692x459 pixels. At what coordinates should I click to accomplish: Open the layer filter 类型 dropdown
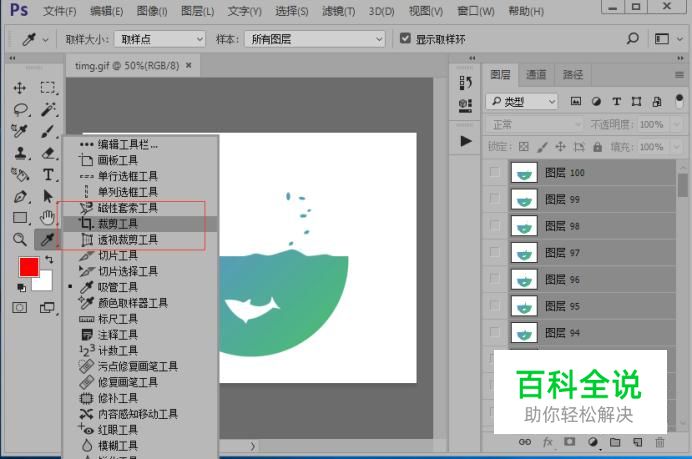tap(522, 102)
